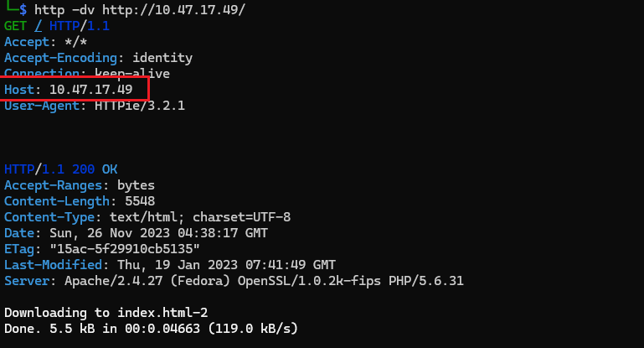Click the ETag value string

[124, 248]
